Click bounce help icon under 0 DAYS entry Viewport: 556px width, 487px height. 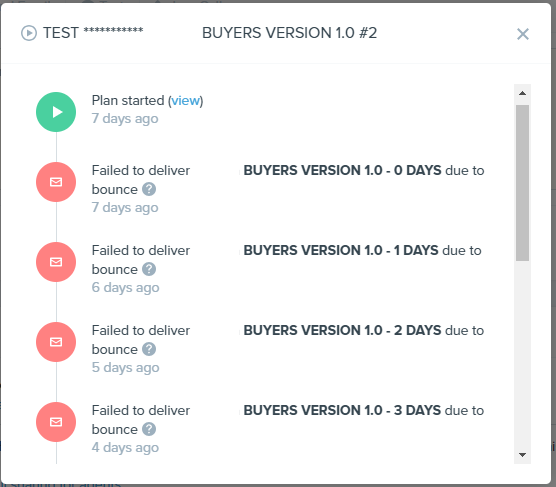[x=149, y=189]
